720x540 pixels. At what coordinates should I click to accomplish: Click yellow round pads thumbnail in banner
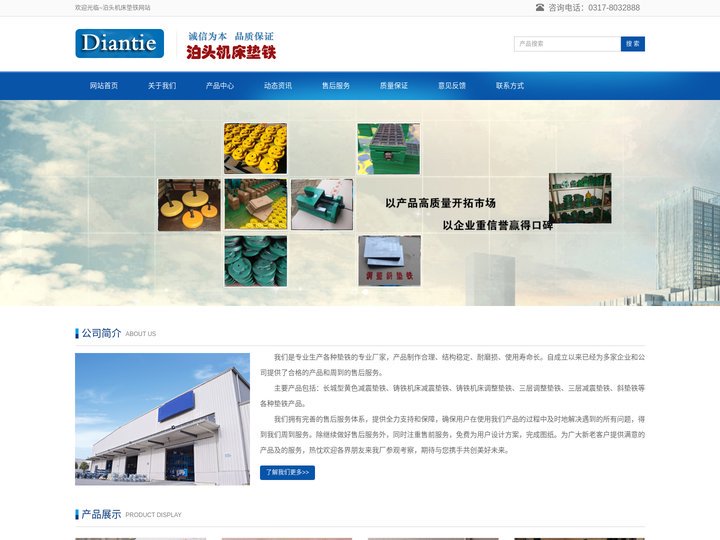255,148
